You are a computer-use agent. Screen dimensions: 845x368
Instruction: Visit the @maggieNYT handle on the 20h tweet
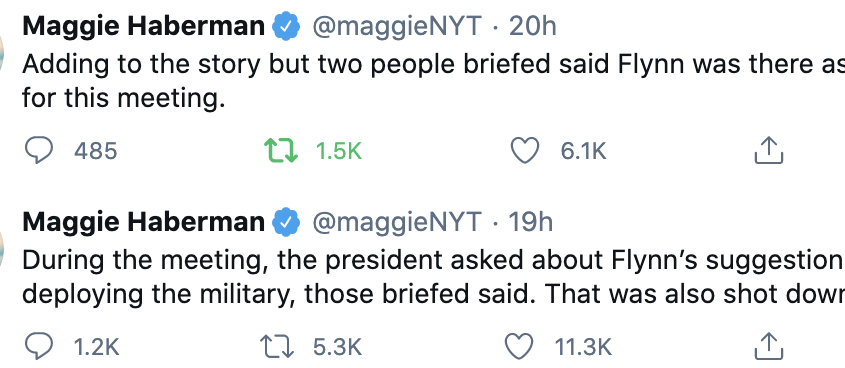[397, 27]
